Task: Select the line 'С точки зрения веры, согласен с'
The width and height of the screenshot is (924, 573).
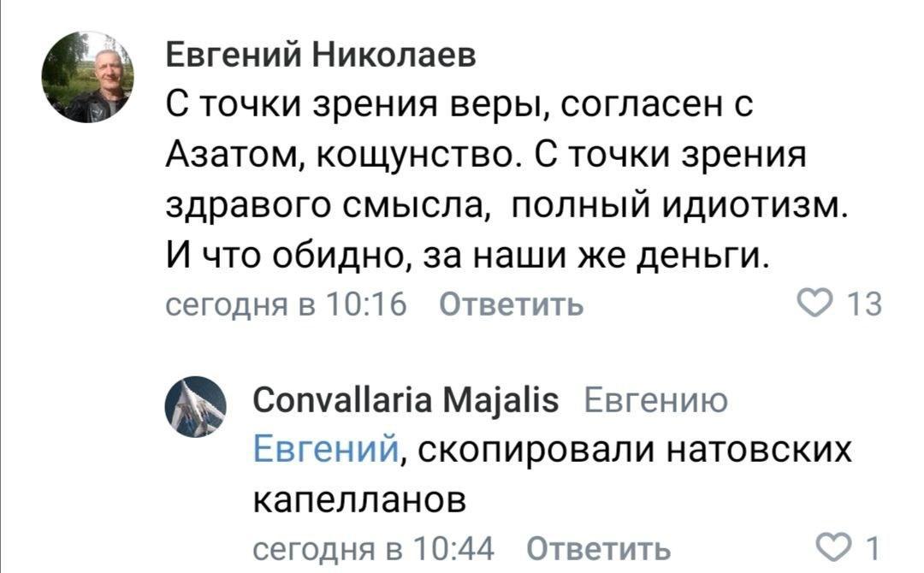Action: (459, 105)
